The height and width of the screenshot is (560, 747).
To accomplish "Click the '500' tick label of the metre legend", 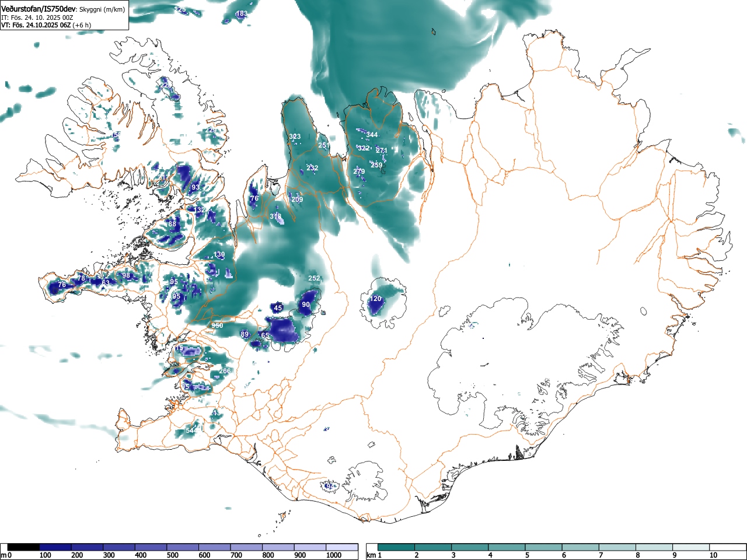I will (x=172, y=555).
